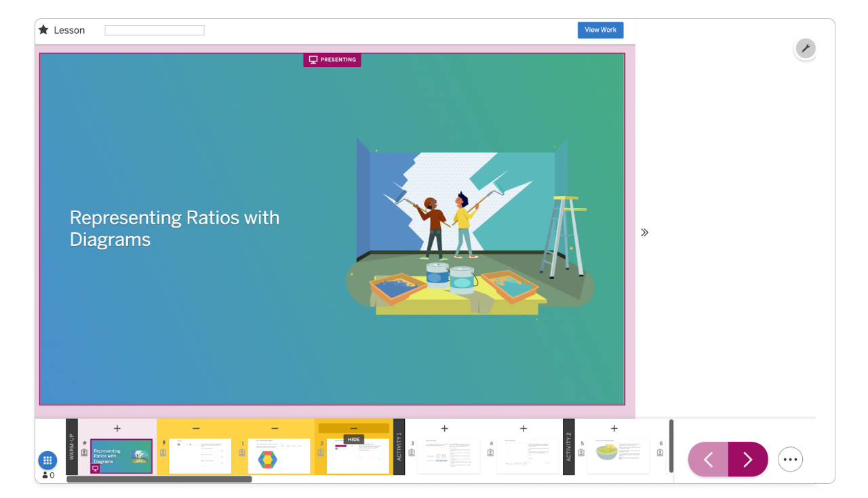The width and height of the screenshot is (868, 498).
Task: Toggle plus above the title slide thumbnail
Action: click(117, 428)
